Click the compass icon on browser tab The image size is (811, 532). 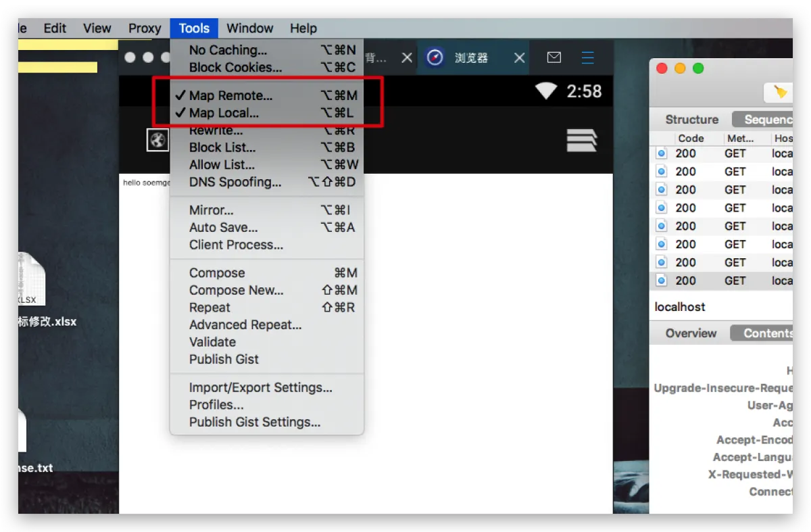(x=435, y=57)
